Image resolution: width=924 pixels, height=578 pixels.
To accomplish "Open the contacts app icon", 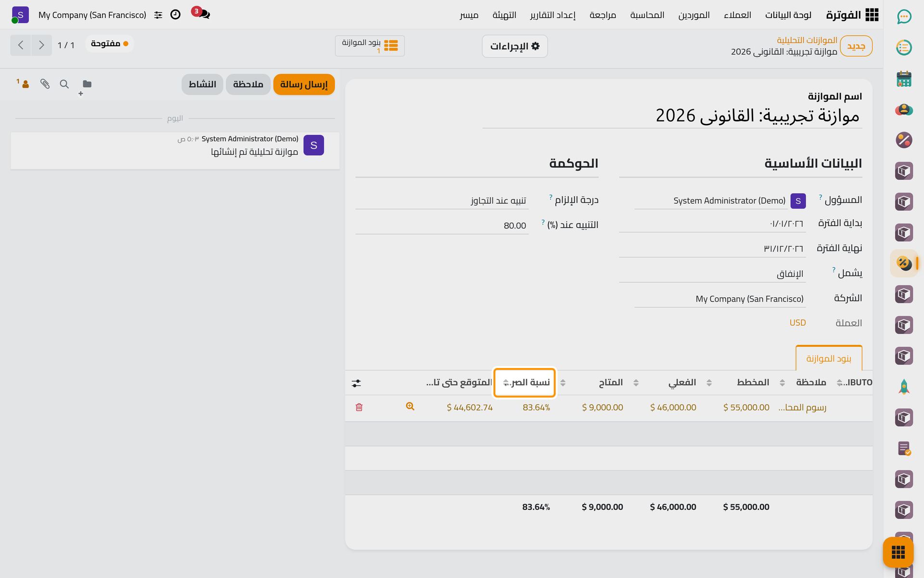I will point(904,109).
